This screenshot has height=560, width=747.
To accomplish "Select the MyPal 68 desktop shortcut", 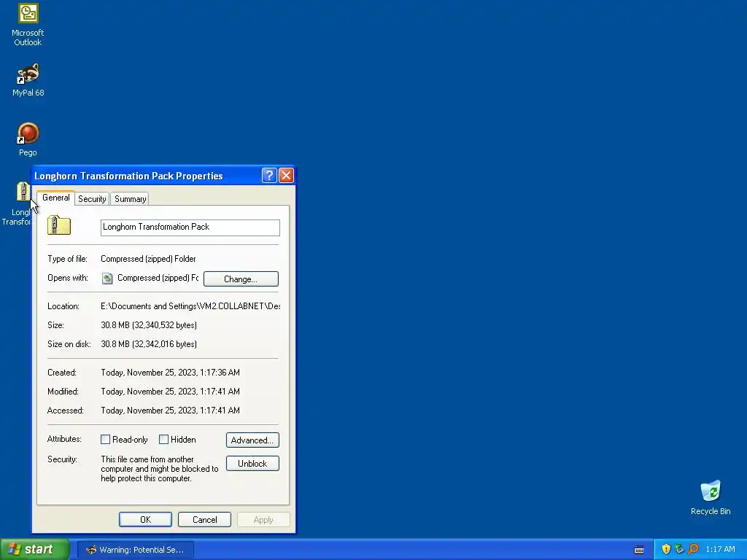I will tap(28, 80).
